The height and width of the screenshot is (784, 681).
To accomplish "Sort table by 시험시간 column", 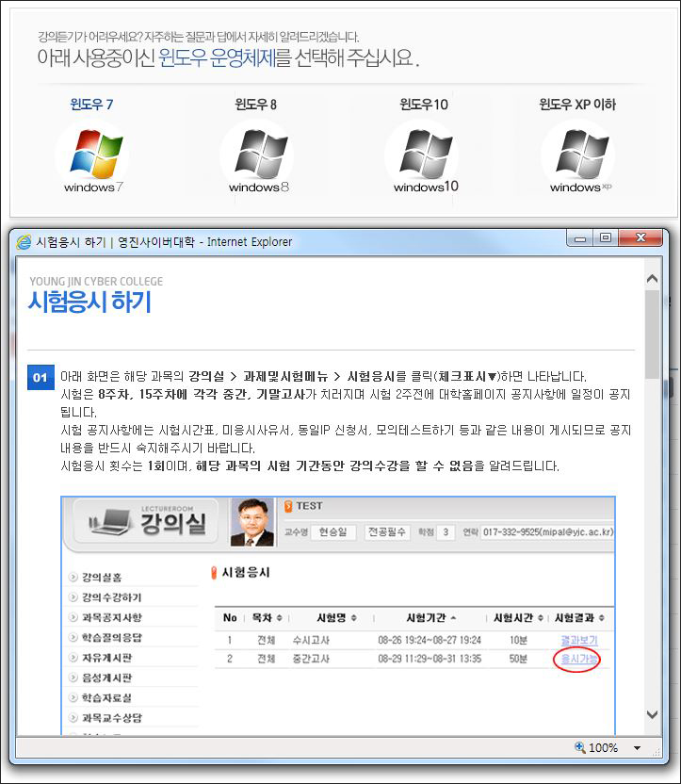I will pos(518,618).
